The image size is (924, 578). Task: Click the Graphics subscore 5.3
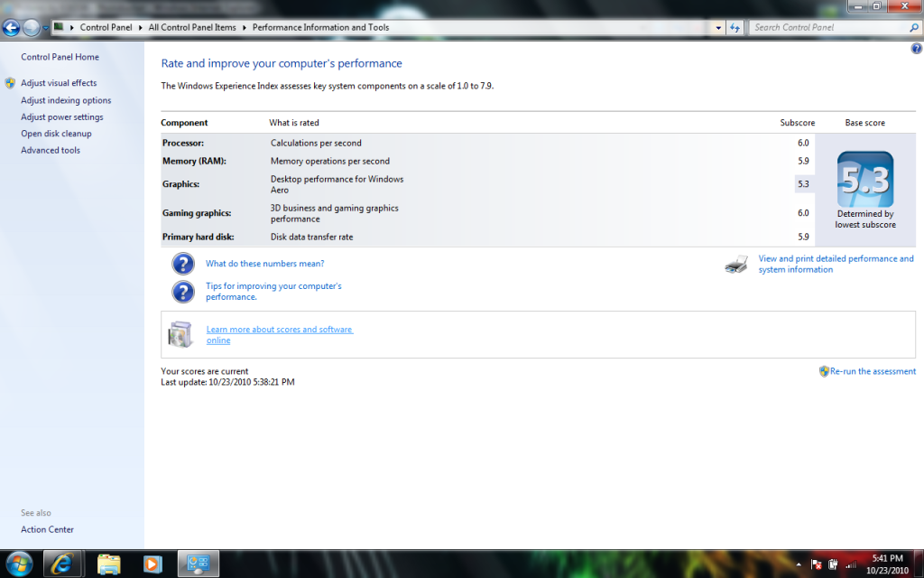click(803, 184)
